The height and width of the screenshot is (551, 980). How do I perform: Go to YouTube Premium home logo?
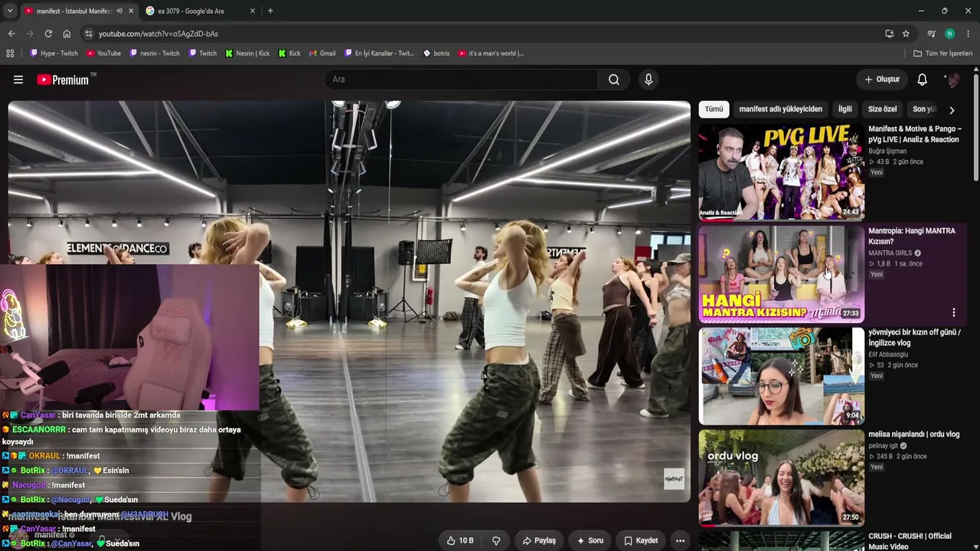tap(63, 80)
